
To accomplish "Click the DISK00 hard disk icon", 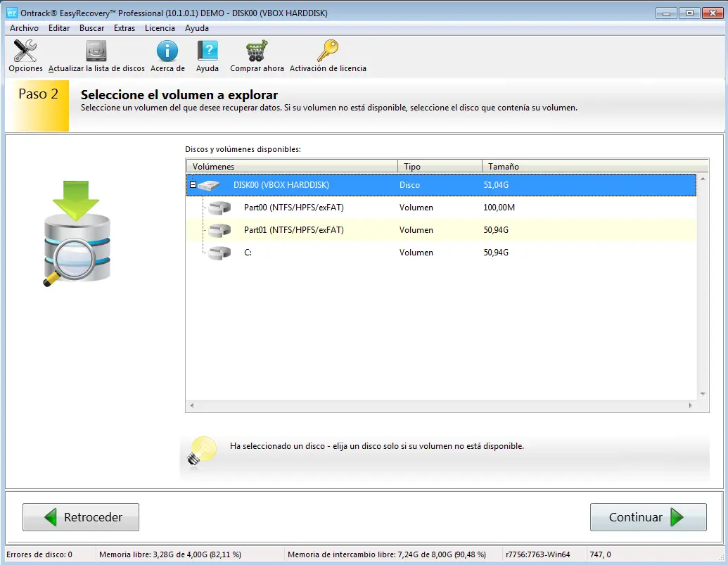I will 209,185.
